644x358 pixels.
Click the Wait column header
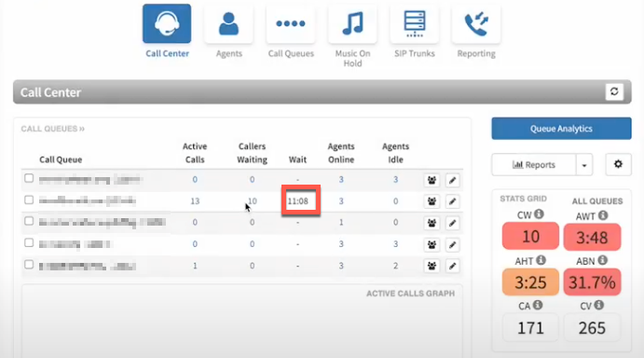(297, 159)
